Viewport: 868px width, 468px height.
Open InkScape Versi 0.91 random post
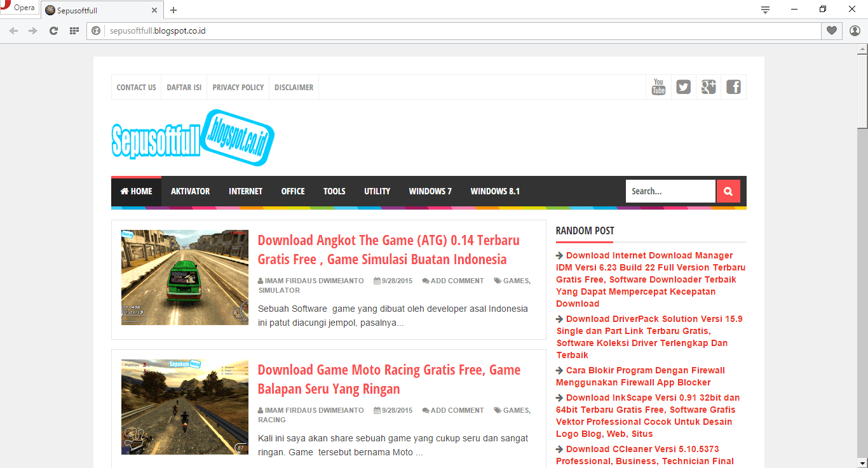click(x=648, y=415)
